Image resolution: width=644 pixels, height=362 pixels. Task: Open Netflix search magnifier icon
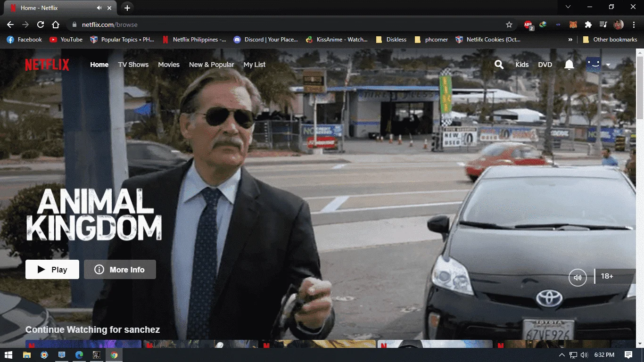click(499, 65)
